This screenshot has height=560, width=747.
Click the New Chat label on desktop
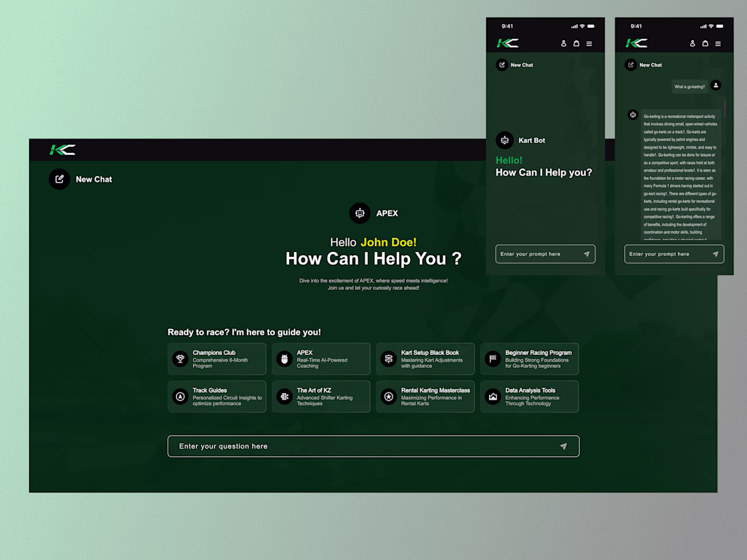[94, 179]
